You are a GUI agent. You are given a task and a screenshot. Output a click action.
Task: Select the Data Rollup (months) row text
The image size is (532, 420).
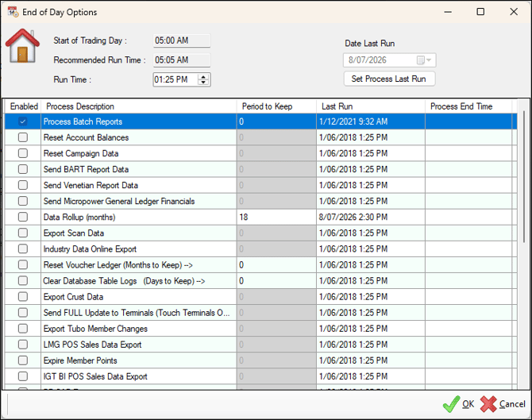click(x=79, y=217)
